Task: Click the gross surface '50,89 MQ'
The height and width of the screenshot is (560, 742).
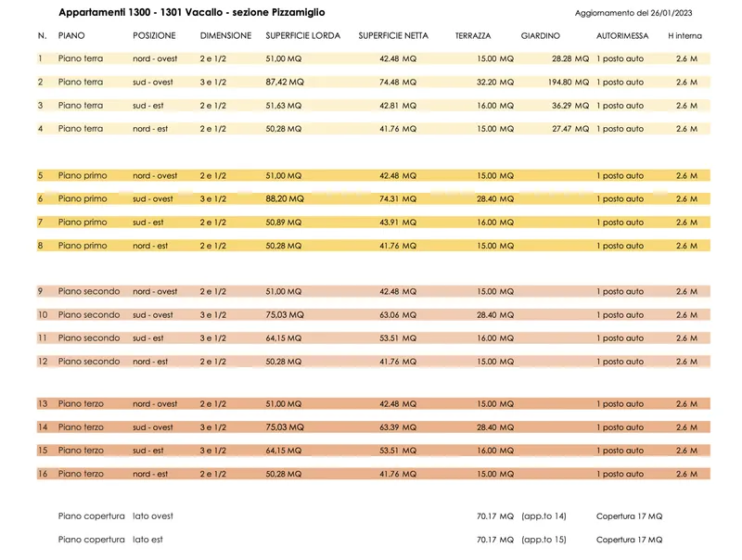Action: coord(284,223)
